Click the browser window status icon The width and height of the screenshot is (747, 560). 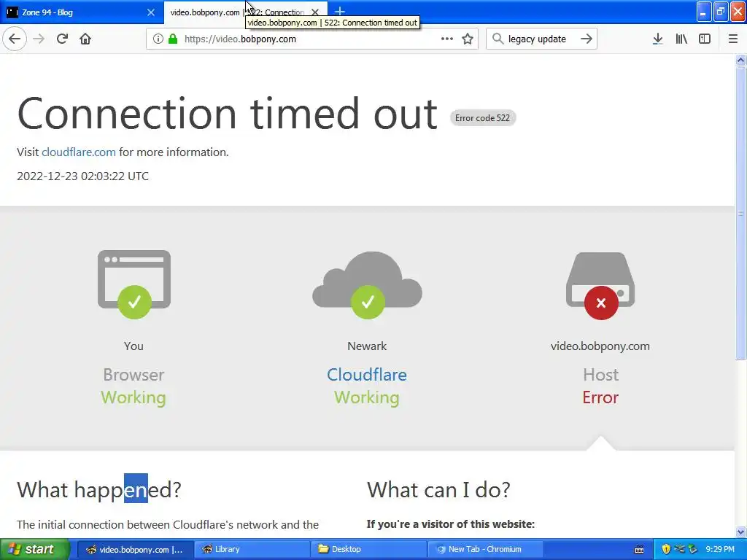click(134, 284)
